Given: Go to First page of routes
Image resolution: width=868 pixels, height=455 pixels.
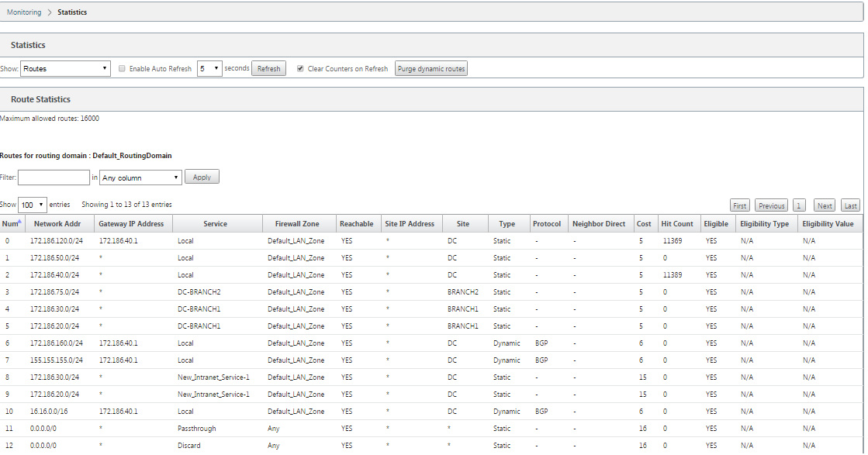Looking at the screenshot, I should click(x=739, y=205).
